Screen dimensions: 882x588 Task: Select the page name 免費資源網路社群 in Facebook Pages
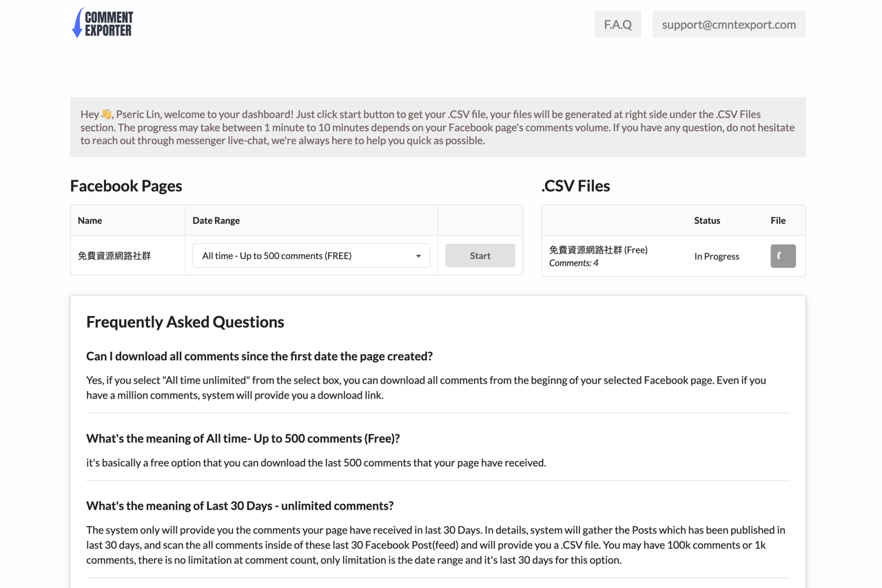[114, 255]
